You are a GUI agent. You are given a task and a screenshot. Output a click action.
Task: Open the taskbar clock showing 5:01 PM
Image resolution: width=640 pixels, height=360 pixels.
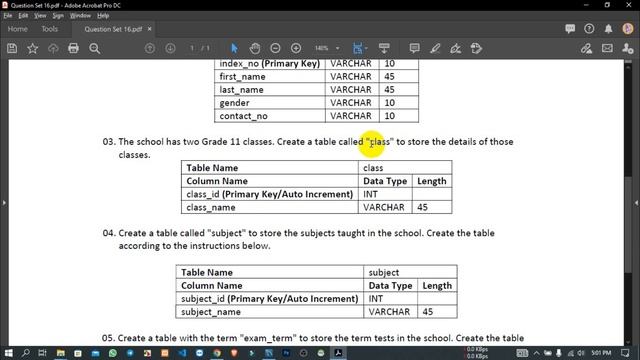(601, 353)
